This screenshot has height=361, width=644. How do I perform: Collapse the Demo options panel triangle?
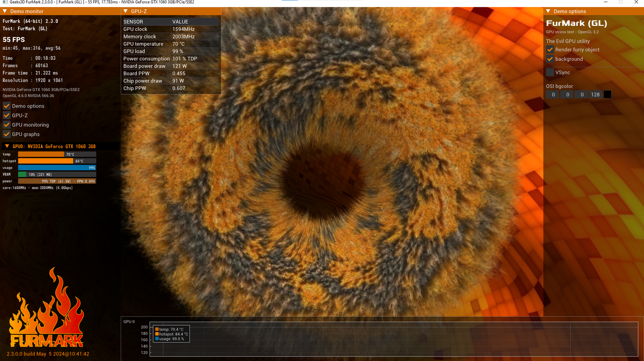(x=548, y=11)
